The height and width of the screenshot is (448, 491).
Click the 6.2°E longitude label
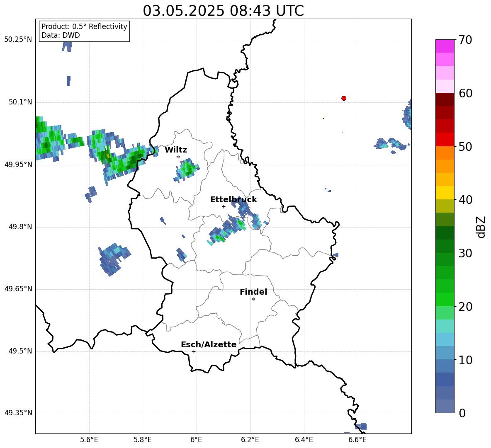click(250, 440)
